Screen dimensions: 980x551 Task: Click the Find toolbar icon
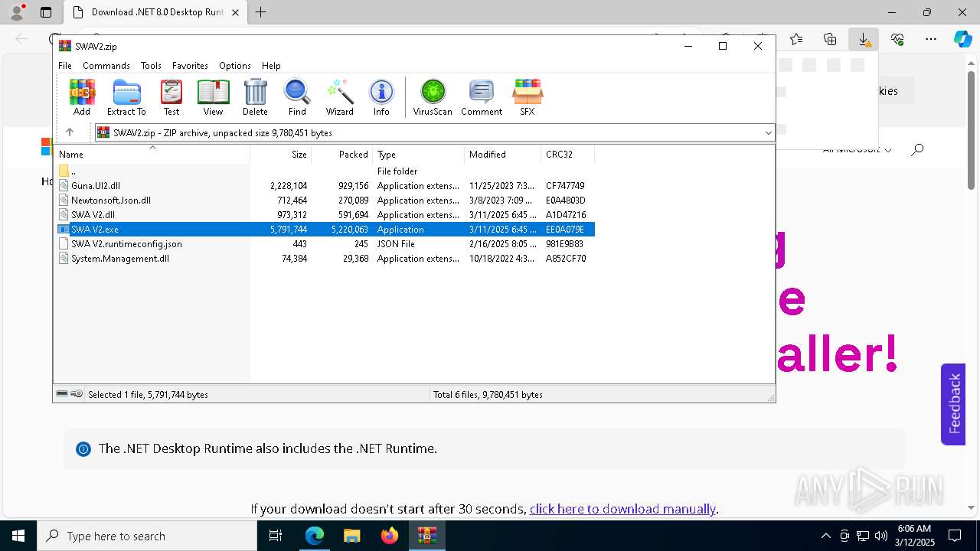pyautogui.click(x=297, y=97)
